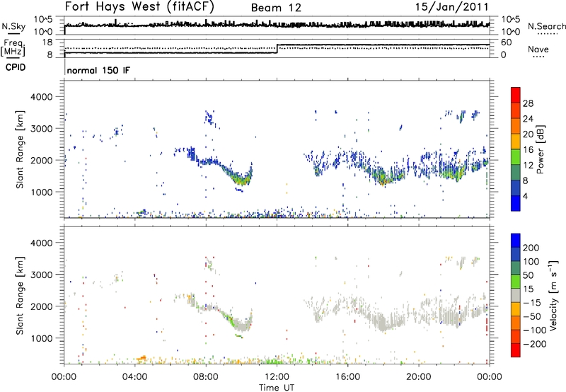
Task: Click the "3000" tick of the velocity panel
Action: click(x=41, y=275)
